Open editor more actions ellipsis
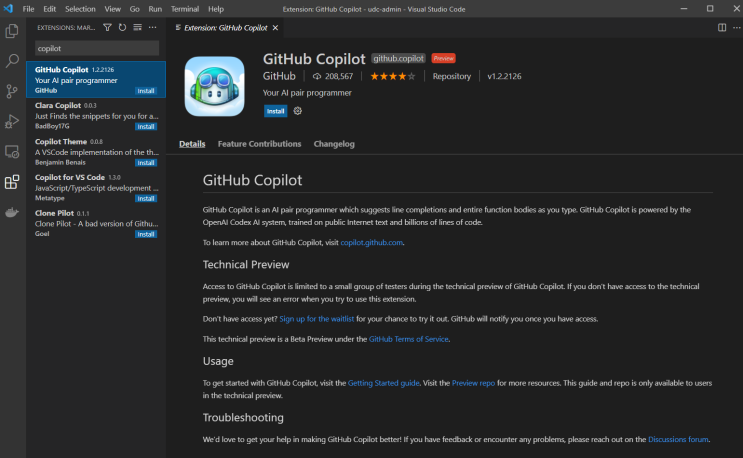This screenshot has height=458, width=743. [736, 27]
